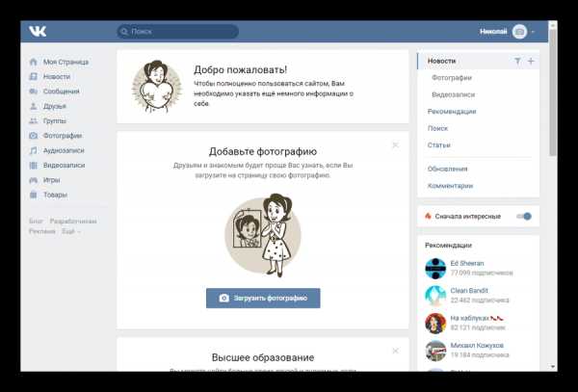The height and width of the screenshot is (392, 578).
Task: Click the shopping bag icon beside Товары
Action: 33,195
